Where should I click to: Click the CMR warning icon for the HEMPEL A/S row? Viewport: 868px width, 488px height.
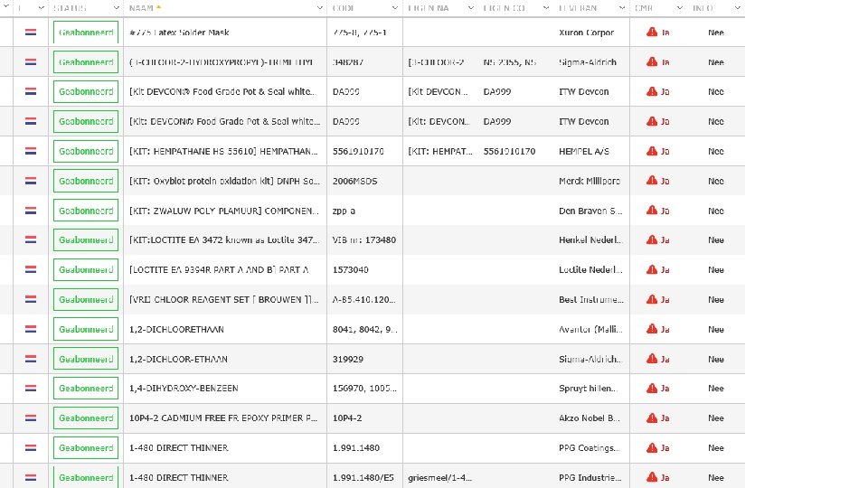(652, 151)
